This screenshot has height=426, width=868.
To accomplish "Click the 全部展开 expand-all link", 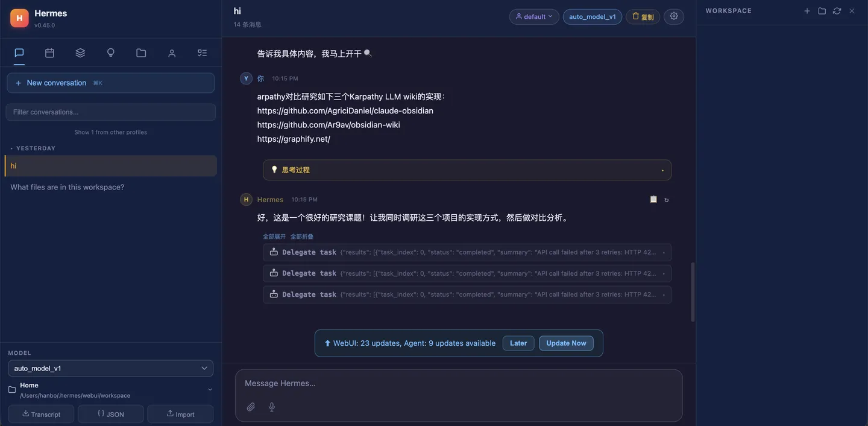I will coord(274,237).
